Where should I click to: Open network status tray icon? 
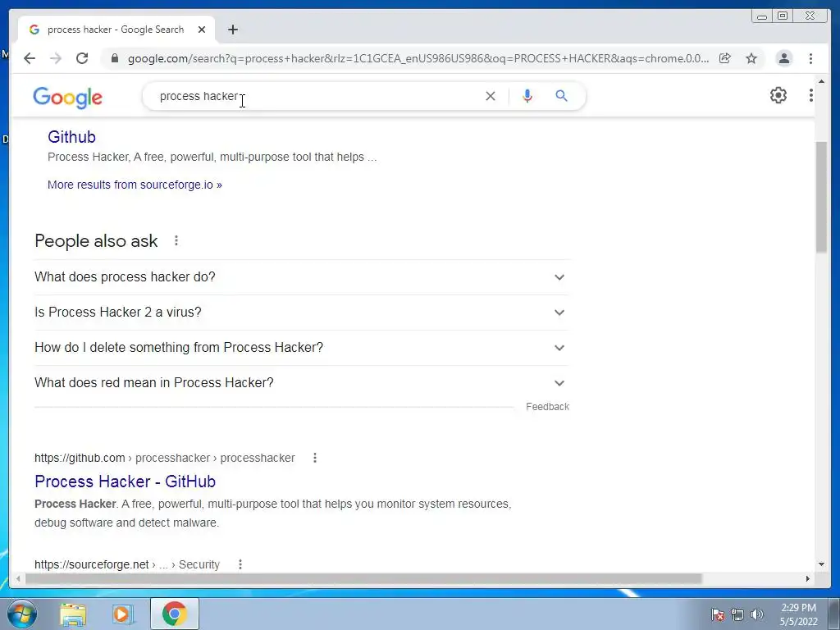click(737, 614)
